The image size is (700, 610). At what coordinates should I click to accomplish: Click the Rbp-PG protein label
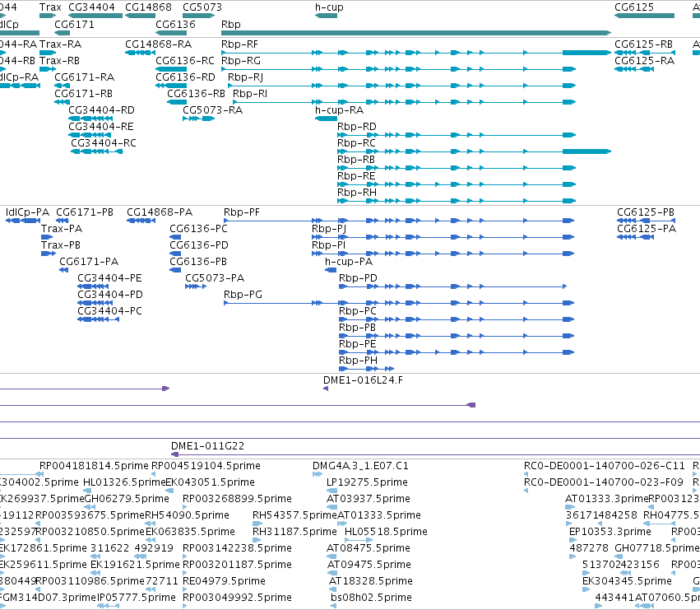pyautogui.click(x=243, y=295)
